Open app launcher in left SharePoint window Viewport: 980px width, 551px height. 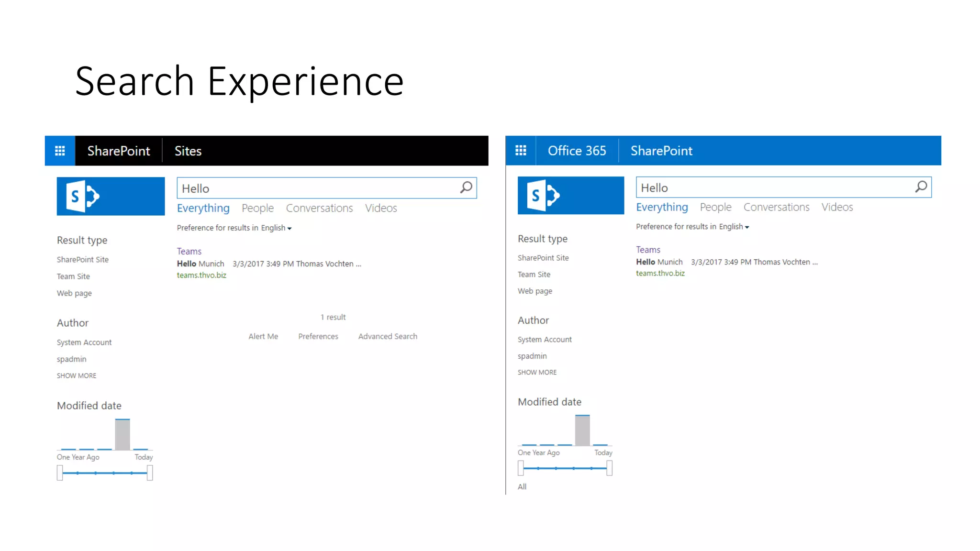(x=60, y=151)
